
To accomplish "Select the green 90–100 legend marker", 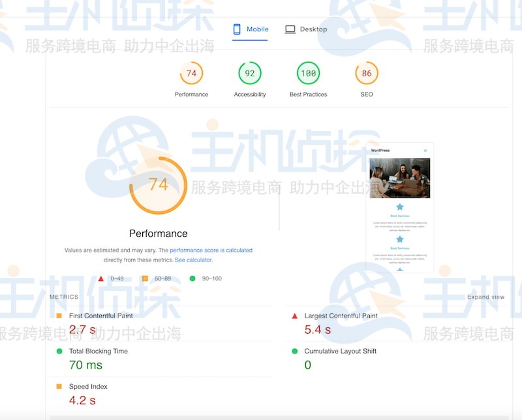I will (x=193, y=278).
